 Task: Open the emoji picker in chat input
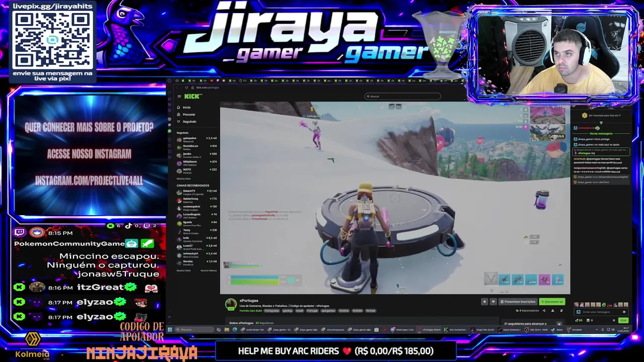[624, 312]
